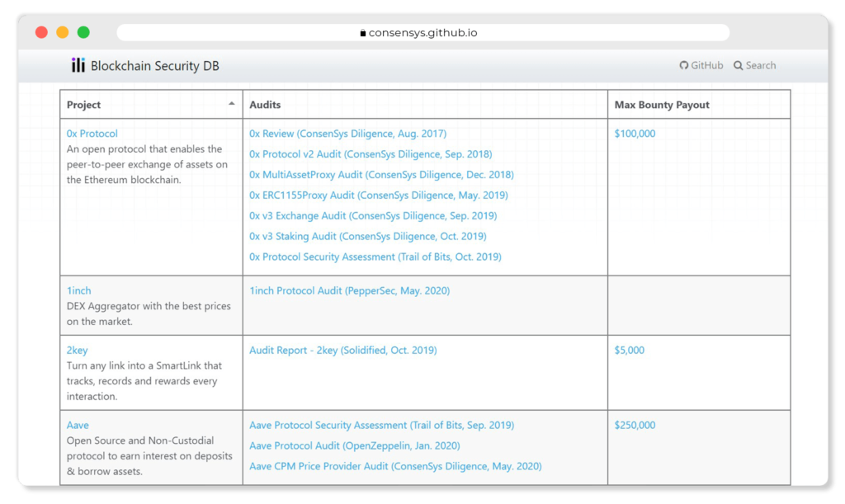
Task: Click the 0x Protocol description text
Action: [x=147, y=164]
